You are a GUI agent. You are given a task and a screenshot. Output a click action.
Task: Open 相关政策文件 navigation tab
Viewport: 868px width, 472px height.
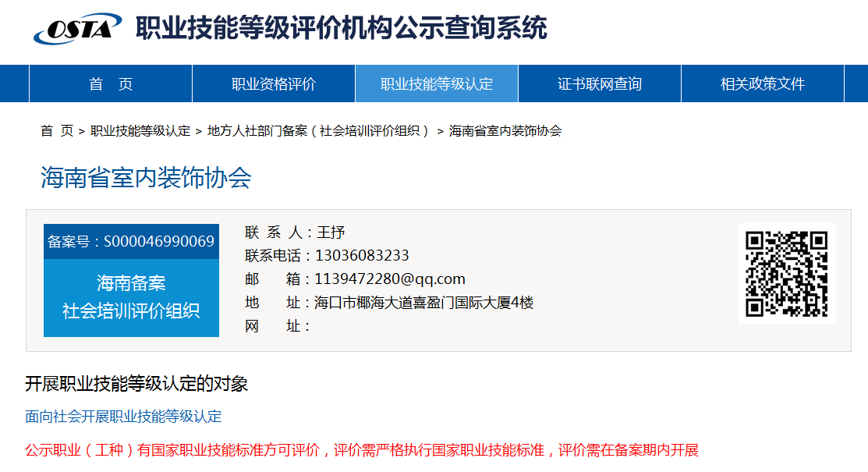pos(762,83)
